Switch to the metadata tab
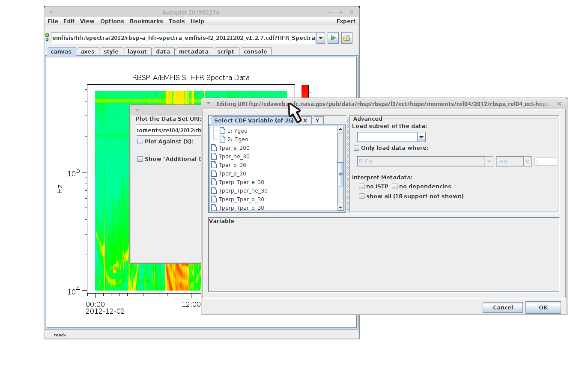Screen dimensions: 576x392 point(194,52)
